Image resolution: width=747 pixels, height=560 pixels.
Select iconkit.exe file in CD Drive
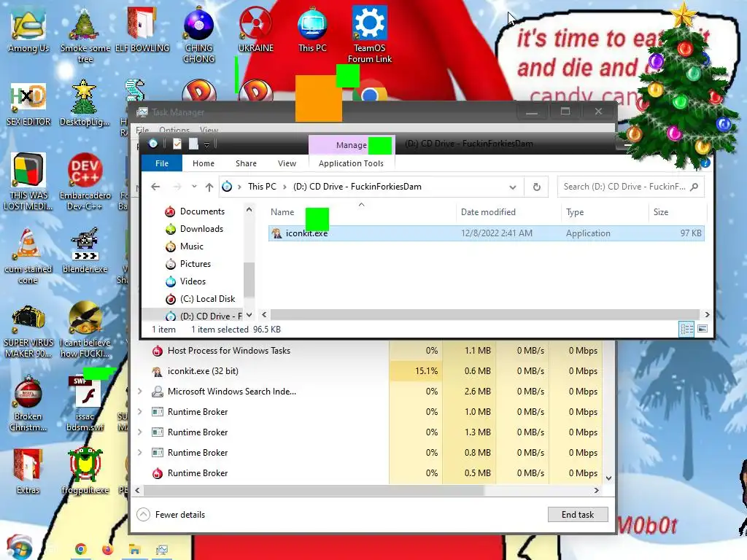click(486, 233)
